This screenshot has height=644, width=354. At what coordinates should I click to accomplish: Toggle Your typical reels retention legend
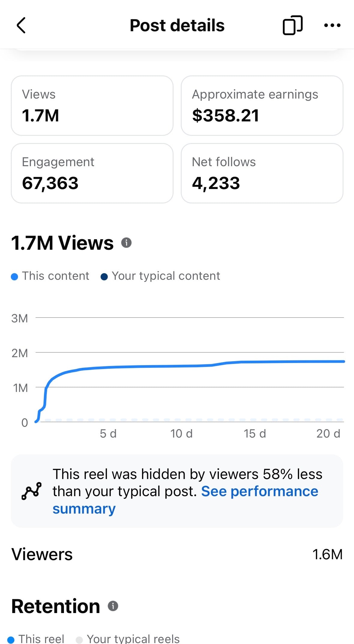[x=128, y=639]
